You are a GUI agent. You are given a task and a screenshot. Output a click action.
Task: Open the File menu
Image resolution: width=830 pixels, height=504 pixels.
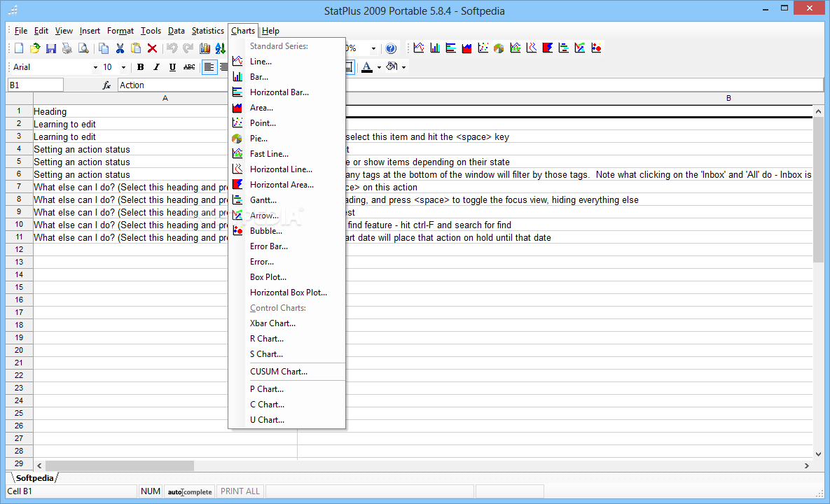(21, 31)
